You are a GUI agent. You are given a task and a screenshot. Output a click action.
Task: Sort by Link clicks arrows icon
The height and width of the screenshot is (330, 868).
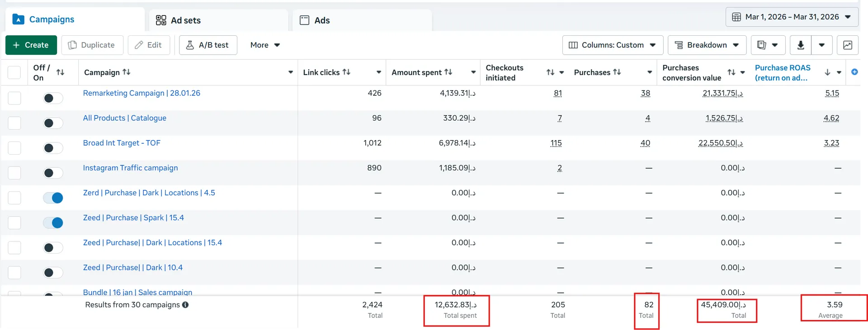[346, 72]
